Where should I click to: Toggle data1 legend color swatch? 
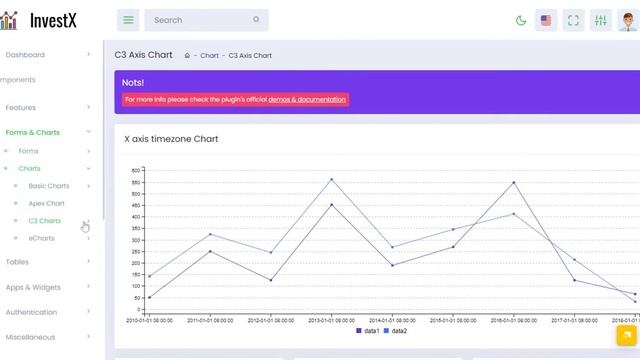pos(359,331)
